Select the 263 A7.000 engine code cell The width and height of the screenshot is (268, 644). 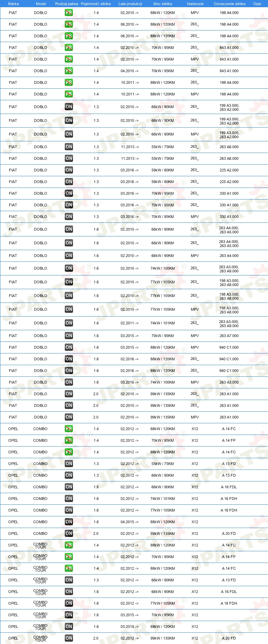229,336
